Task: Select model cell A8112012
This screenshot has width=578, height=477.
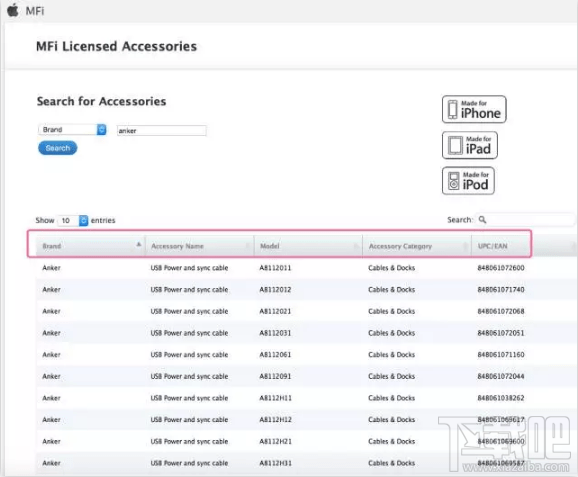Action: (x=275, y=290)
